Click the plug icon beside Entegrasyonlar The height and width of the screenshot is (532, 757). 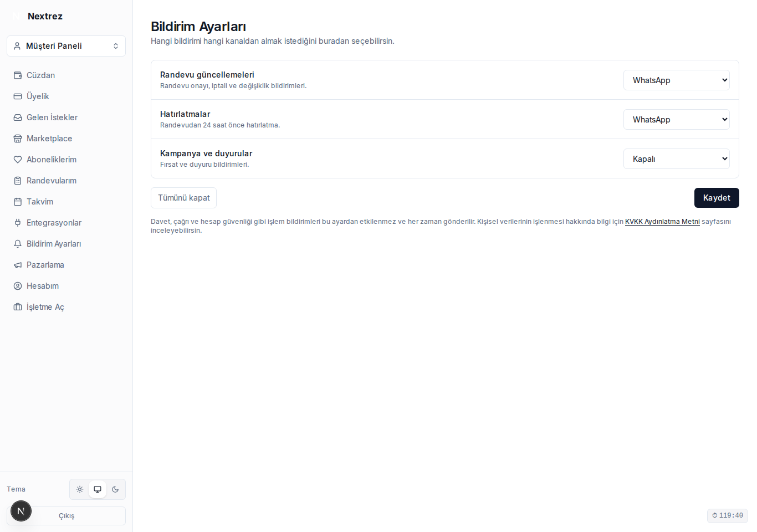(x=18, y=223)
